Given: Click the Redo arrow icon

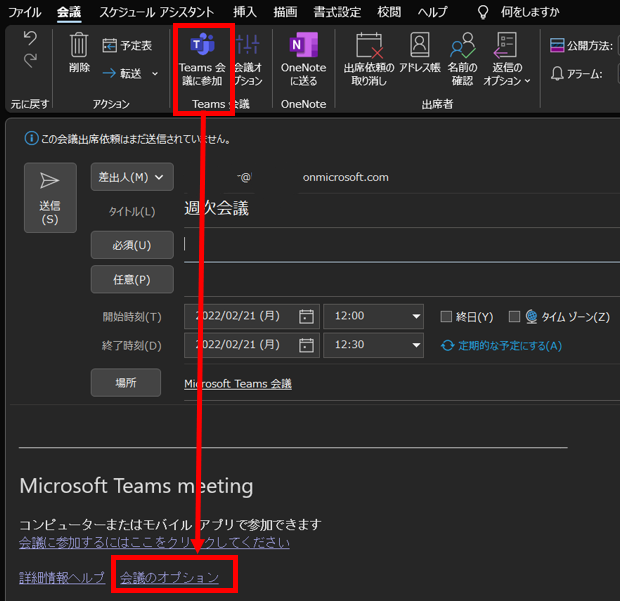Looking at the screenshot, I should [x=30, y=60].
